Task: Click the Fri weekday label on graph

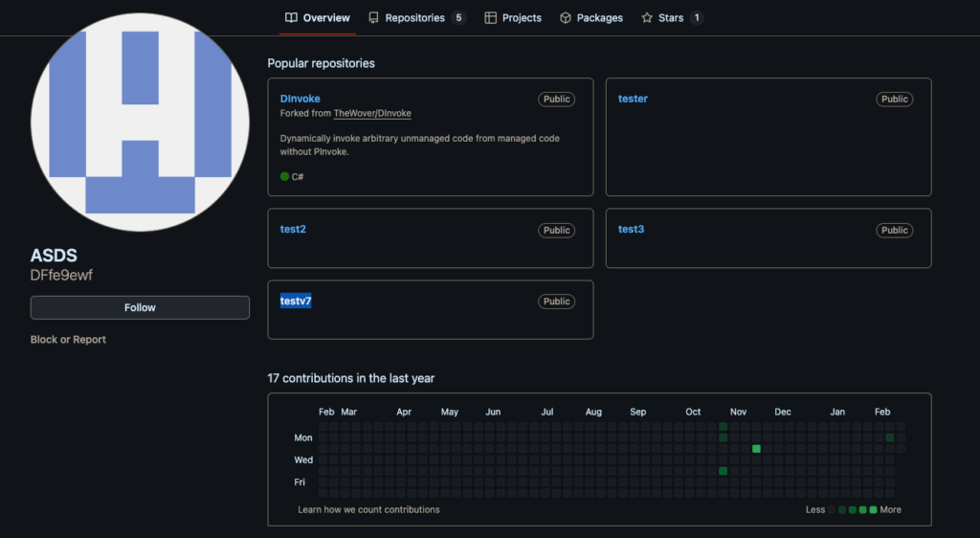Action: click(300, 482)
